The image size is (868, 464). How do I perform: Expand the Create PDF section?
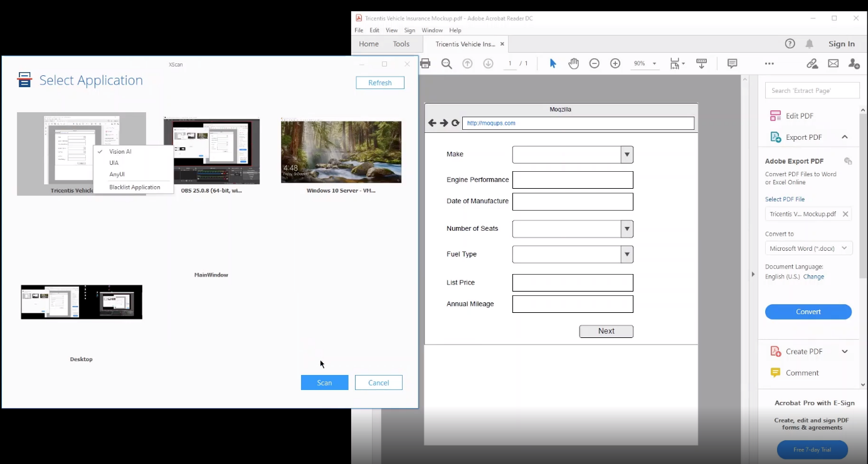click(x=844, y=352)
